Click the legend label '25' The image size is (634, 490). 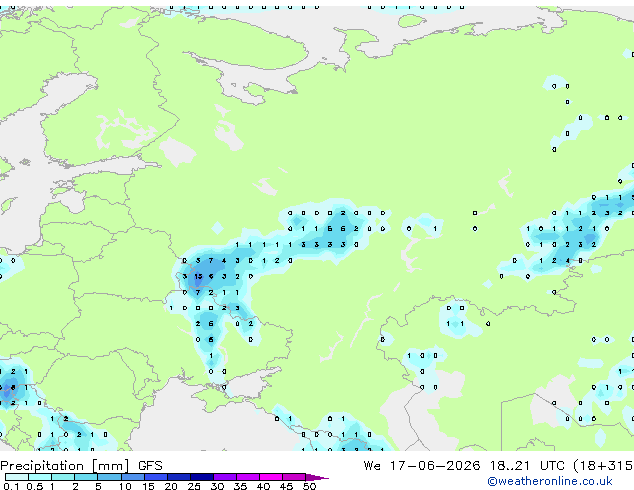pyautogui.click(x=194, y=486)
